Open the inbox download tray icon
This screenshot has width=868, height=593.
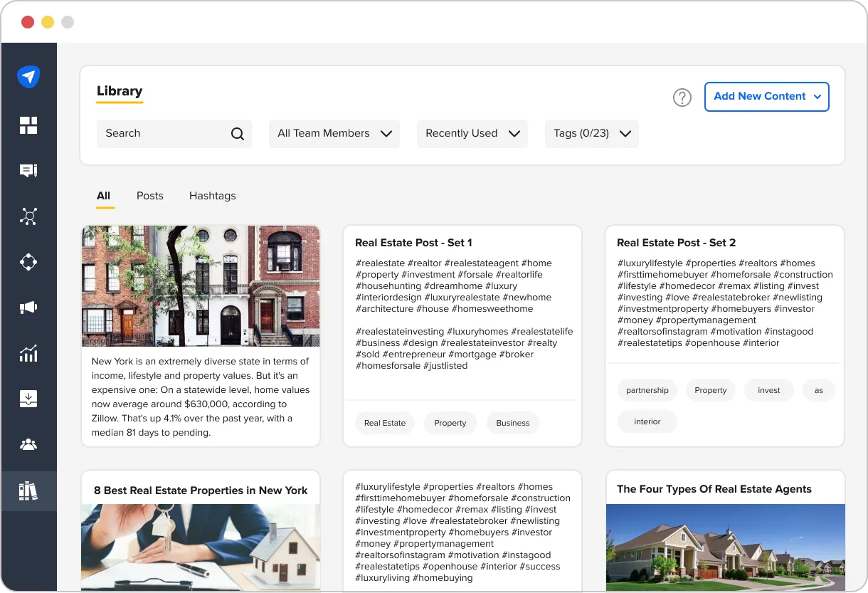click(x=28, y=399)
